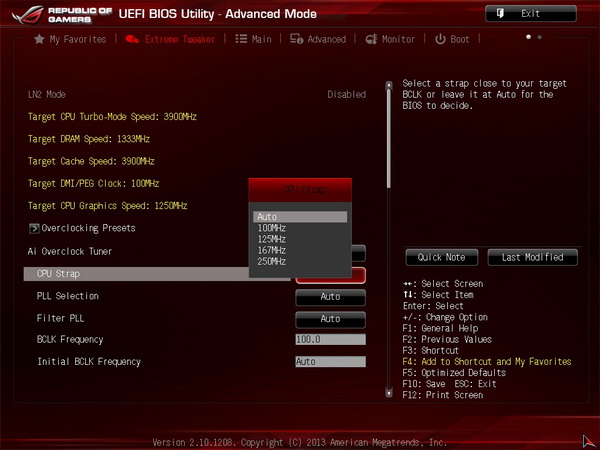Select the Filter PLL label
600x450 pixels.
[x=60, y=318]
